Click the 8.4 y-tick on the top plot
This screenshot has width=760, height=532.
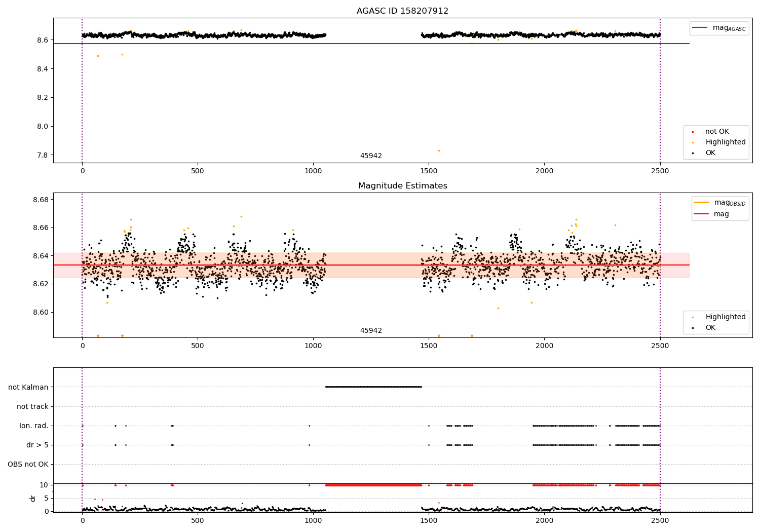click(43, 69)
